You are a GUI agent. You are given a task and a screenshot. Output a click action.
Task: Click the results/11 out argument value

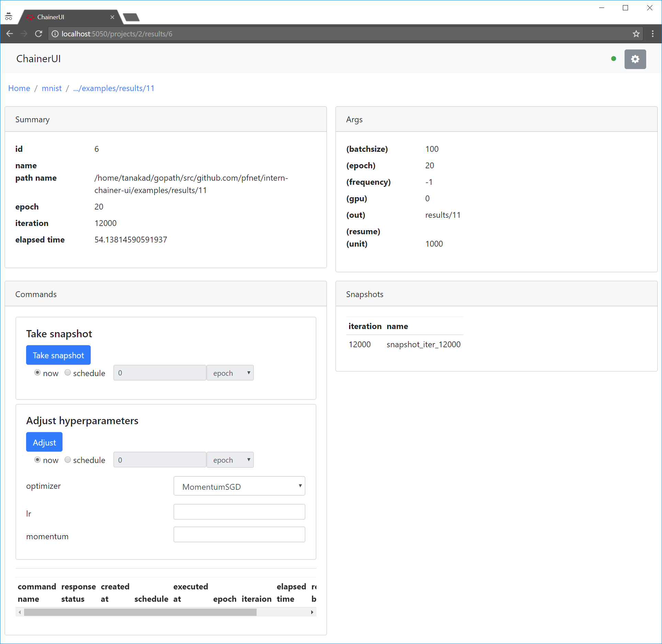click(443, 215)
